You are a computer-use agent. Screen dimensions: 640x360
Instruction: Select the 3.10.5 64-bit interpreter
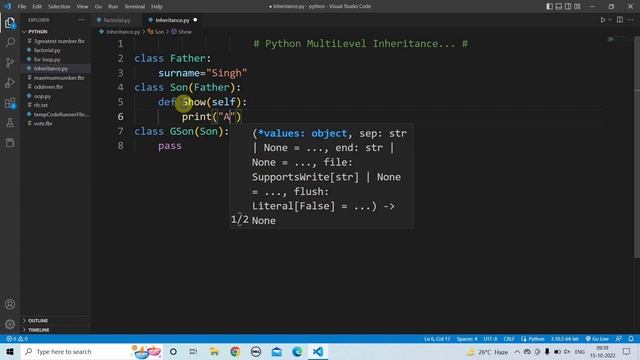click(x=564, y=339)
